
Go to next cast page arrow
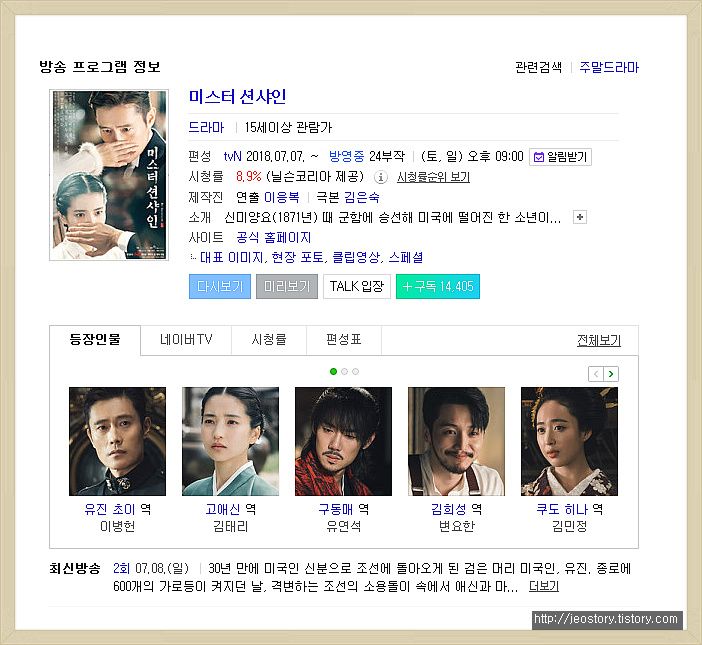(x=611, y=374)
